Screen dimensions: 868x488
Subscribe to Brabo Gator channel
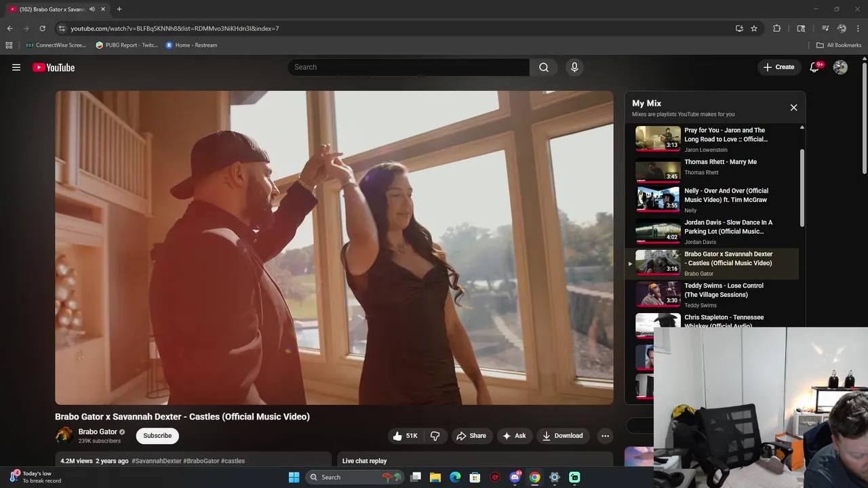157,436
